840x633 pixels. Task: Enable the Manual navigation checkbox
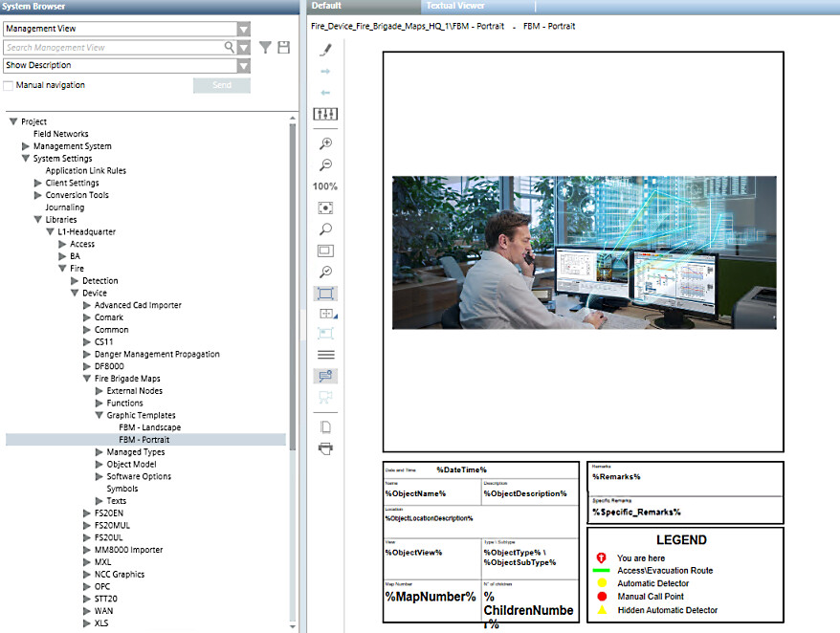click(9, 85)
